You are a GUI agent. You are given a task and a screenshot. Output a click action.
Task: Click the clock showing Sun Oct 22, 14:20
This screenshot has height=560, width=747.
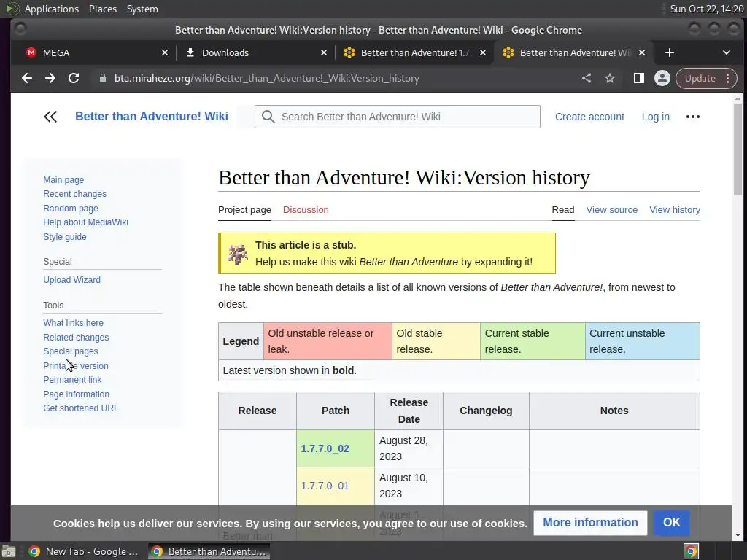pos(706,9)
